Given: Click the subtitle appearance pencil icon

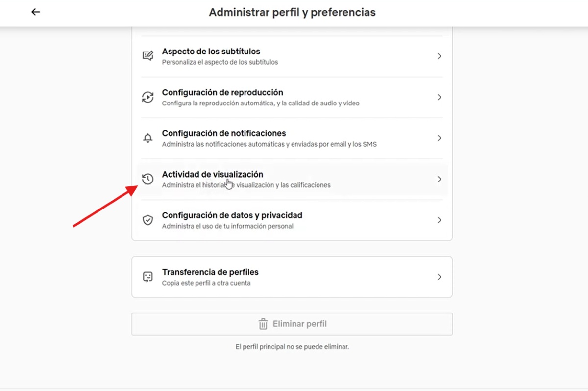Looking at the screenshot, I should pos(148,55).
